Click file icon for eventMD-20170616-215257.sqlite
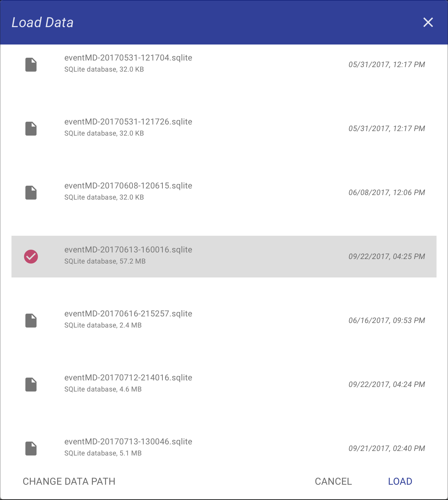448x500 pixels. (x=31, y=321)
